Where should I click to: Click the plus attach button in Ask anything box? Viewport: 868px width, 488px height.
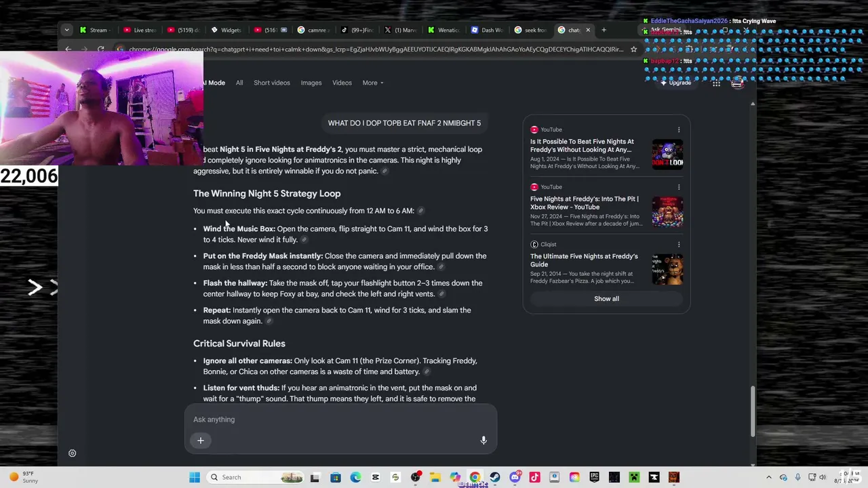coord(201,441)
